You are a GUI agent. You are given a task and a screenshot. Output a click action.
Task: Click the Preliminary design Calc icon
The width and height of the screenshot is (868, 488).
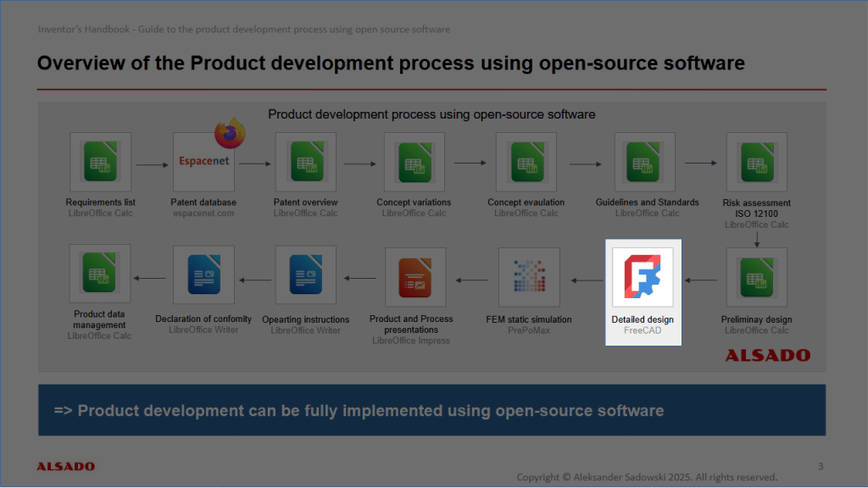[756, 277]
